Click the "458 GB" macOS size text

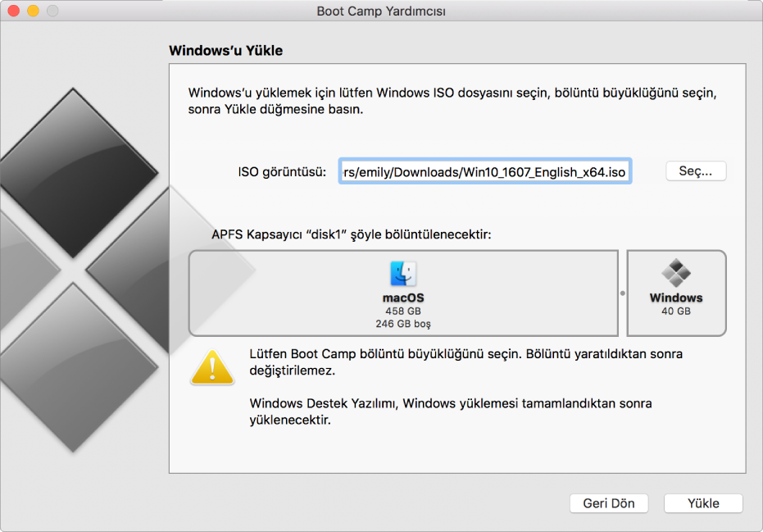[x=403, y=311]
